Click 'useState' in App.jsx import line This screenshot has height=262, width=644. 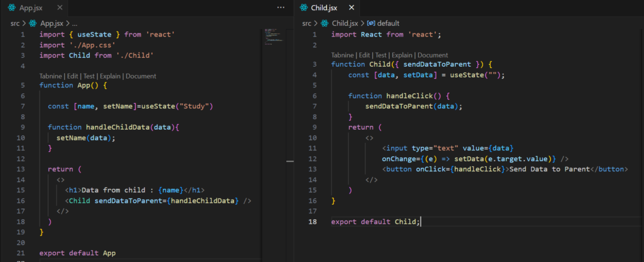click(94, 35)
